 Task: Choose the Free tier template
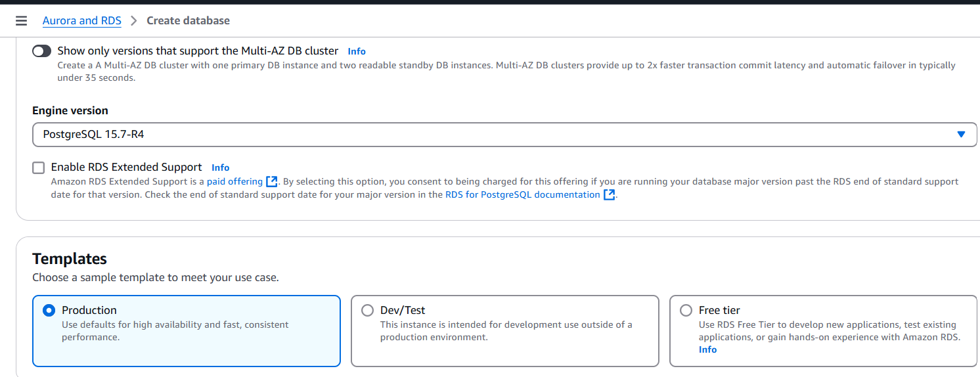686,311
